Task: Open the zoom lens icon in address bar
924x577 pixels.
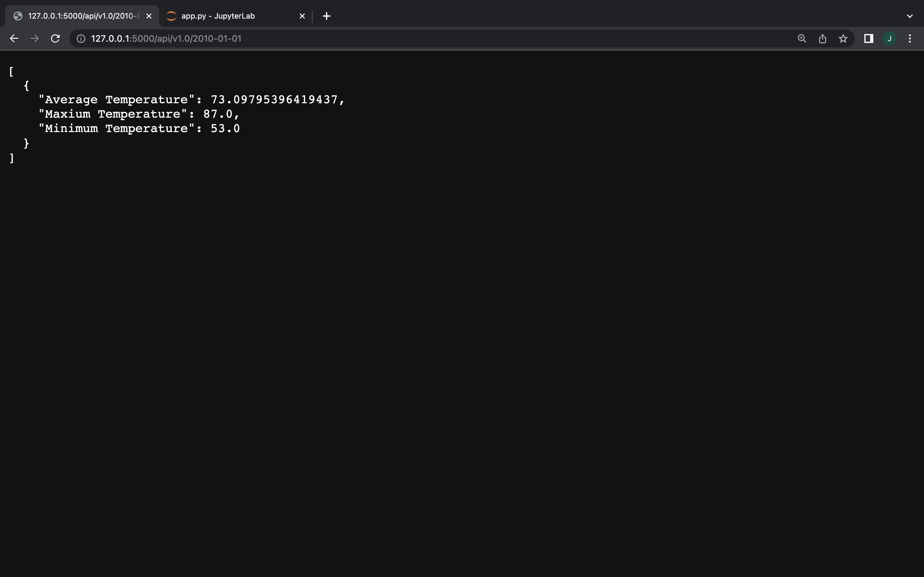Action: [x=801, y=38]
